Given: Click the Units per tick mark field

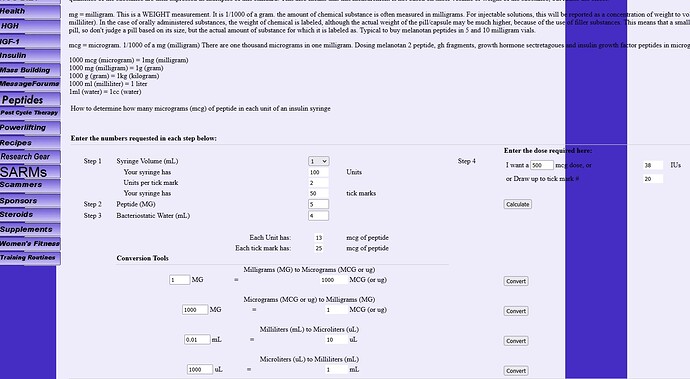Looking at the screenshot, I should pyautogui.click(x=319, y=183).
